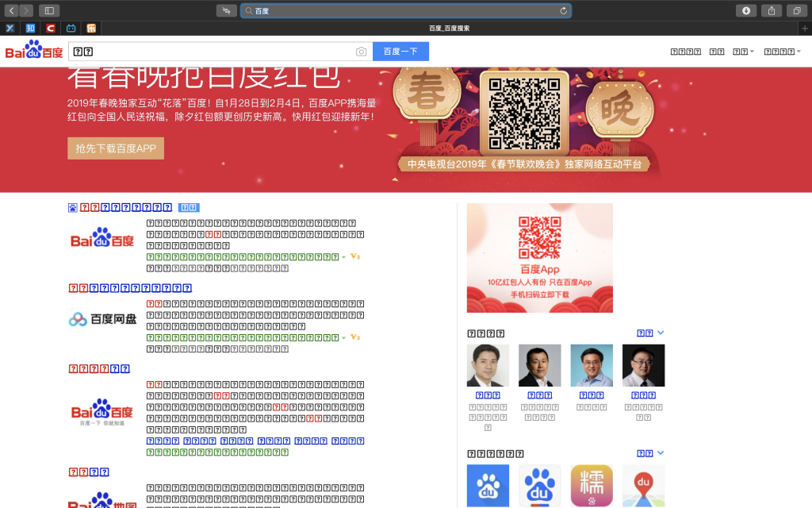This screenshot has width=812, height=508.
Task: Go back with Safari's back arrow
Action: click(11, 10)
